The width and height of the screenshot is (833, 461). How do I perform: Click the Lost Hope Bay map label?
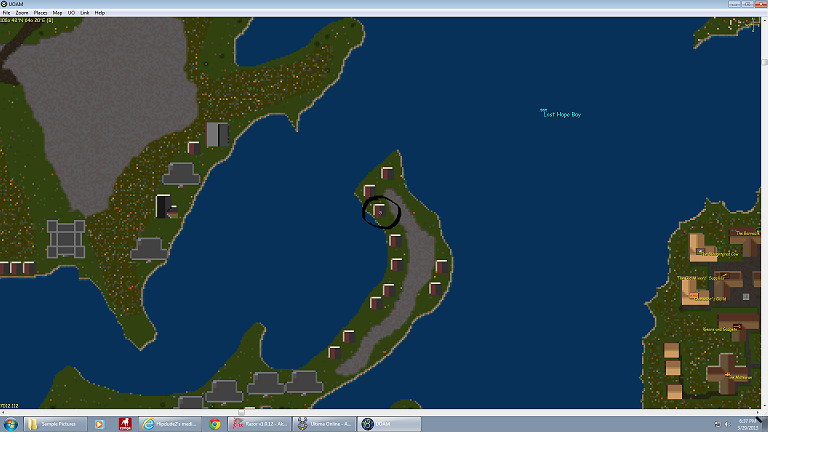pyautogui.click(x=561, y=115)
